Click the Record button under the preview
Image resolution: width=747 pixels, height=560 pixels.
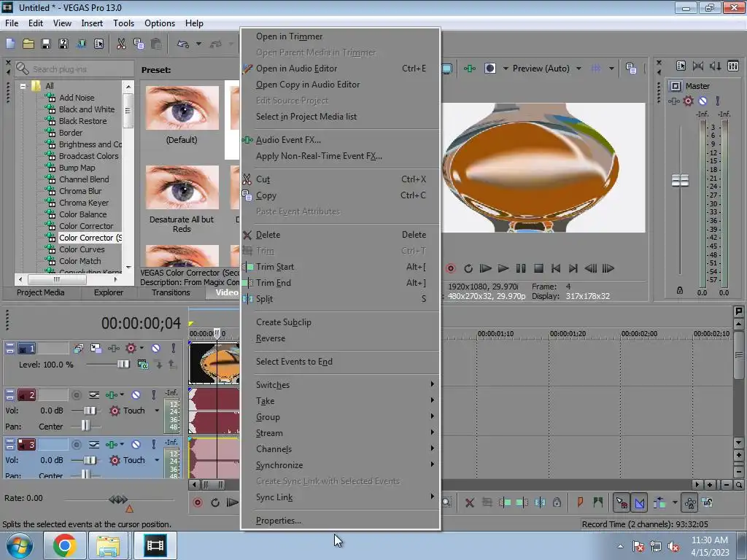pyautogui.click(x=451, y=268)
